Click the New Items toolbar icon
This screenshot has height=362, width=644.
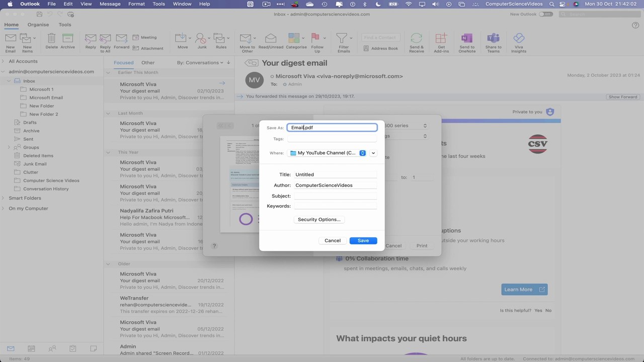[x=26, y=38]
